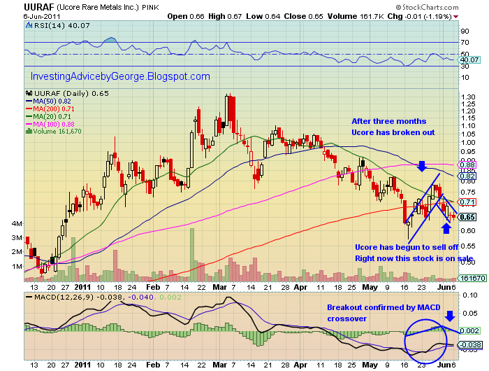The width and height of the screenshot is (489, 371).
Task: Select the High 0.67 value in the header
Action: pyautogui.click(x=225, y=16)
